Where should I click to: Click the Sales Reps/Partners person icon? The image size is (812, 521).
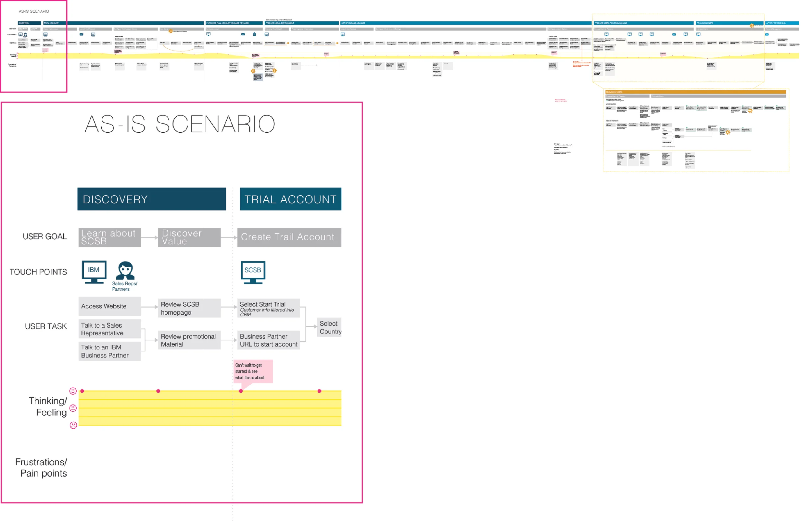tap(125, 270)
